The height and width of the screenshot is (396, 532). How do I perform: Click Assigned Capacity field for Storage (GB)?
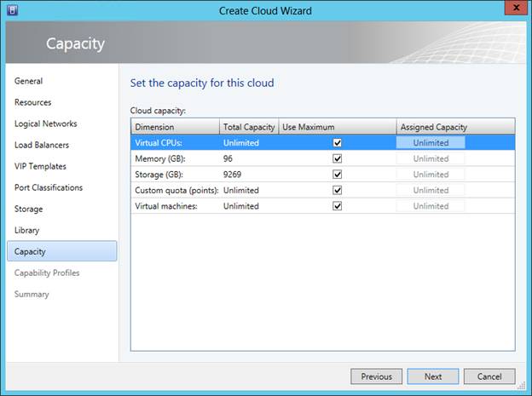point(431,175)
